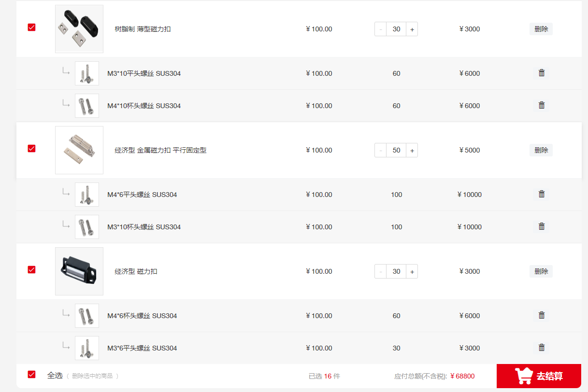Increase quantity of 树脂制 薄型磁力扣
The width and height of the screenshot is (588, 392).
click(x=412, y=29)
